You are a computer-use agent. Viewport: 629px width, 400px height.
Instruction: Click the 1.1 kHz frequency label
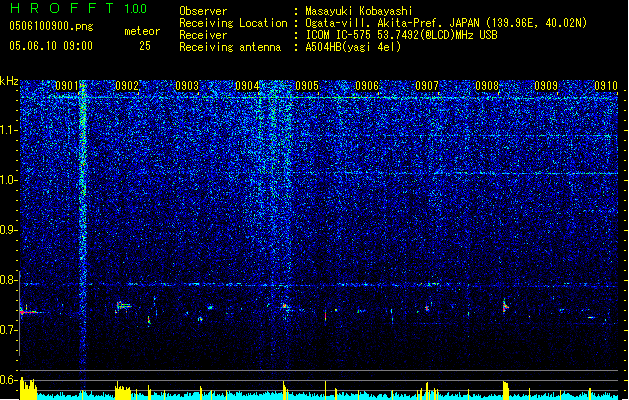[x=9, y=130]
